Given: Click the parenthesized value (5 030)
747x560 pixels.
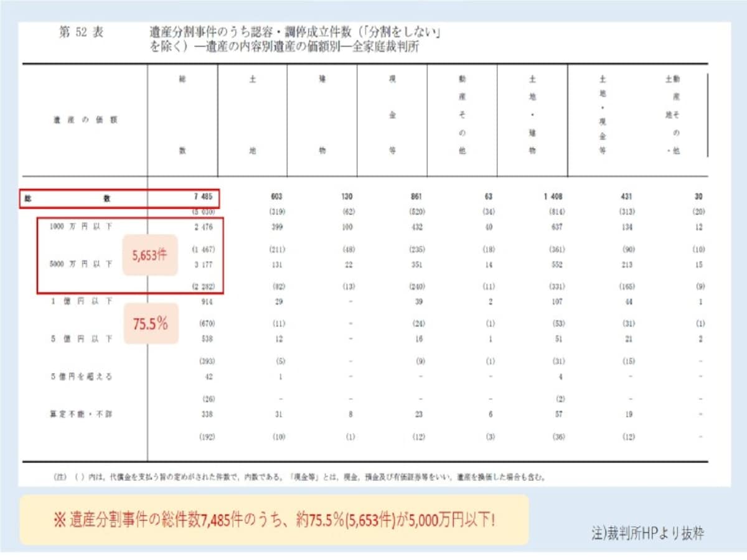Looking at the screenshot, I should [x=202, y=212].
